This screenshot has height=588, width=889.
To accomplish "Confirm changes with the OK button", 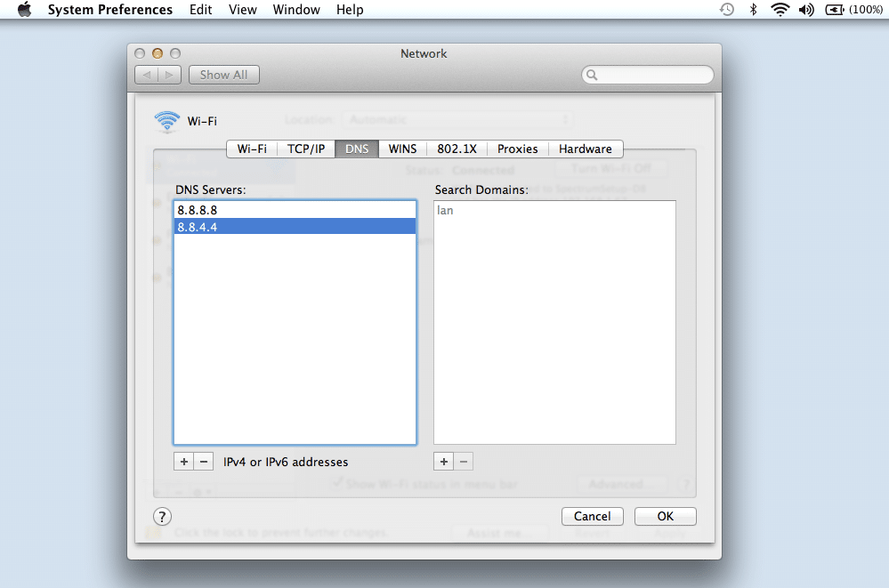I will (x=665, y=516).
